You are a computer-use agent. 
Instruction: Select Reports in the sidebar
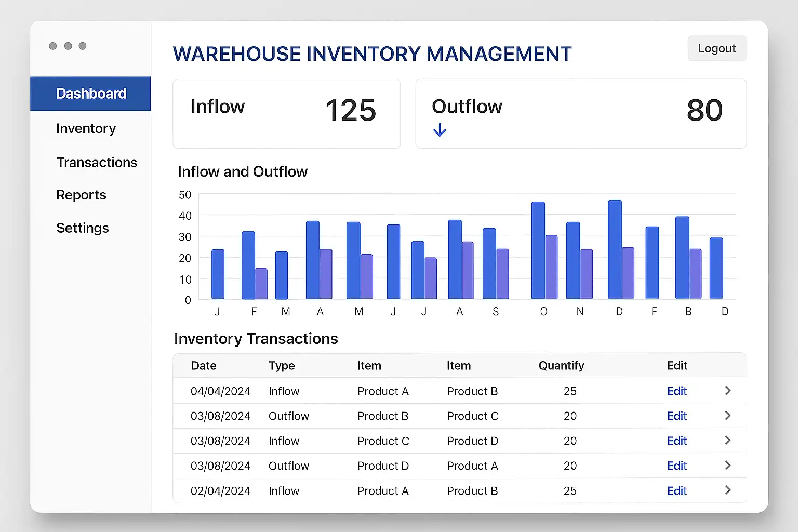point(81,195)
